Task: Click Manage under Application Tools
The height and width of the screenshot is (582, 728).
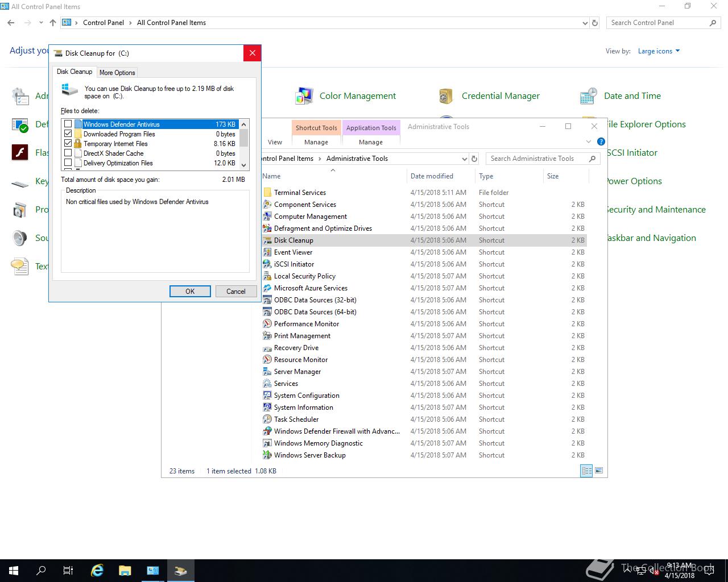Action: coord(371,142)
